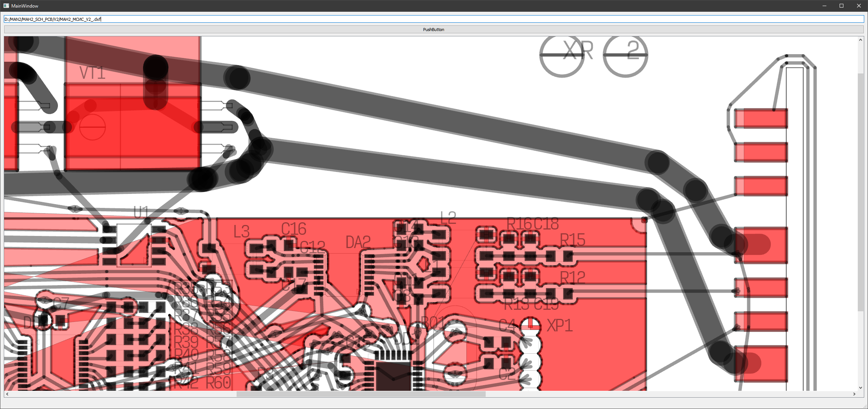Click the horizontal scrollbar left arrow

coord(7,394)
